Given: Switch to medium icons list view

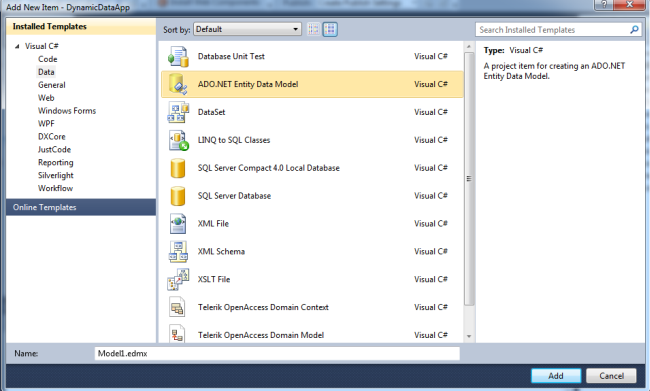Looking at the screenshot, I should 330,29.
